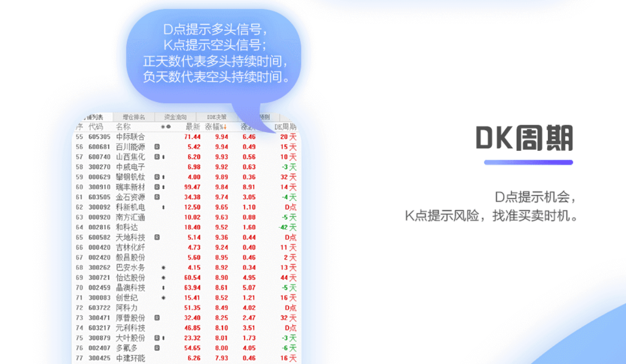Click the star marker on 巴安水务 row

(x=163, y=268)
